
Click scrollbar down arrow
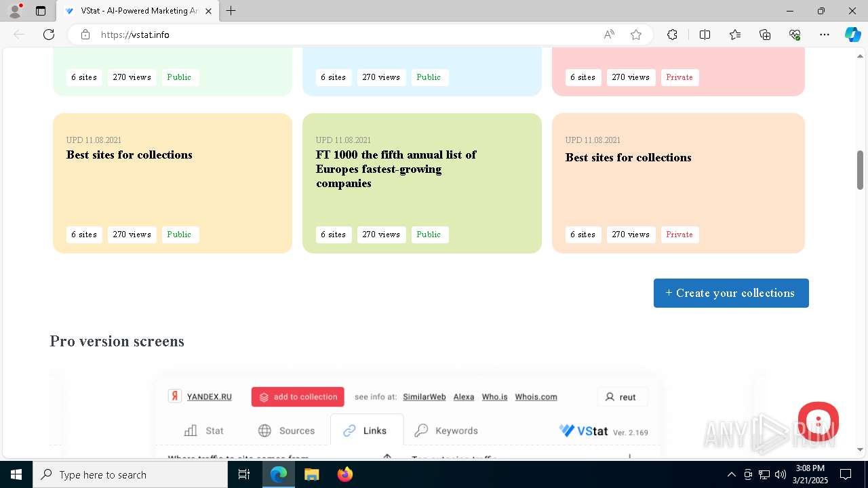point(861,449)
